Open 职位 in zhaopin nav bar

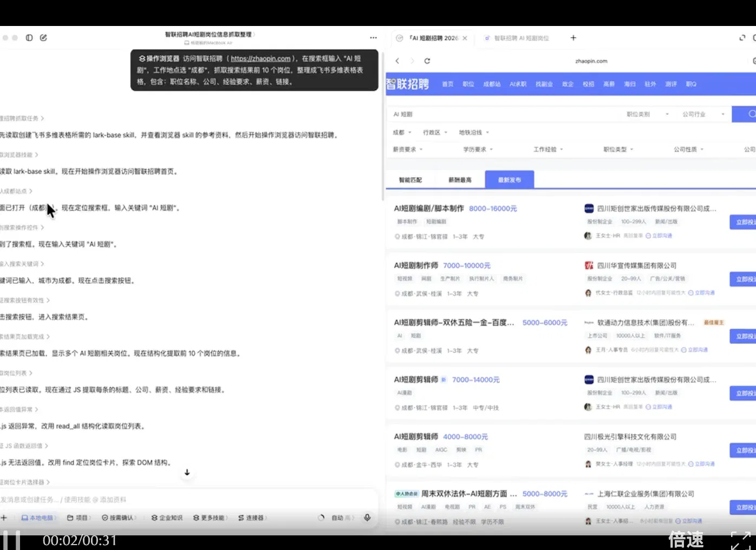[468, 84]
